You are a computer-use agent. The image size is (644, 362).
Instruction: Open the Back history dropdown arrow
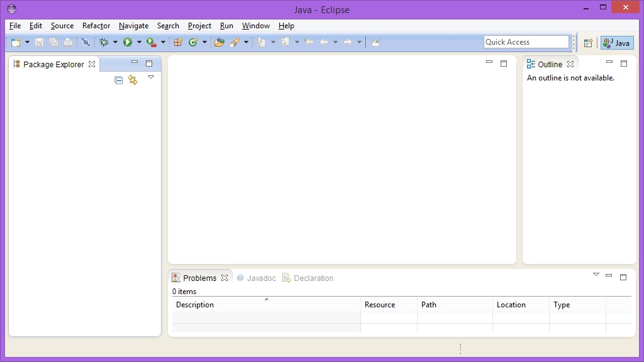336,42
